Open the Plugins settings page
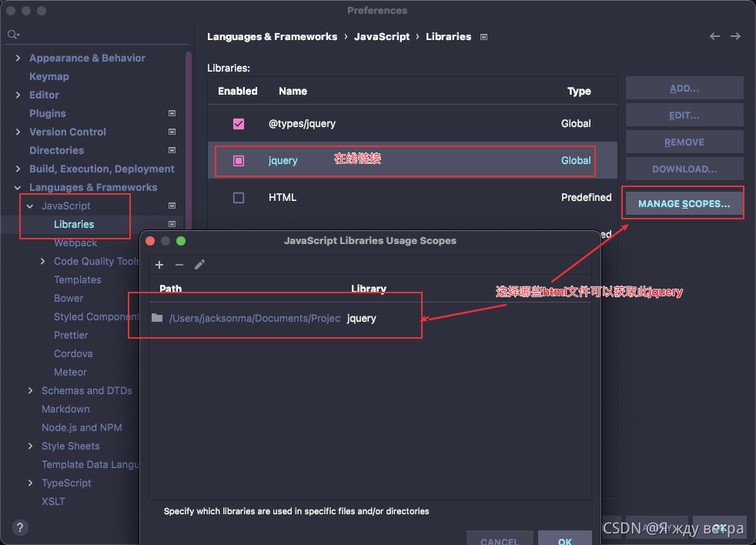 [47, 113]
